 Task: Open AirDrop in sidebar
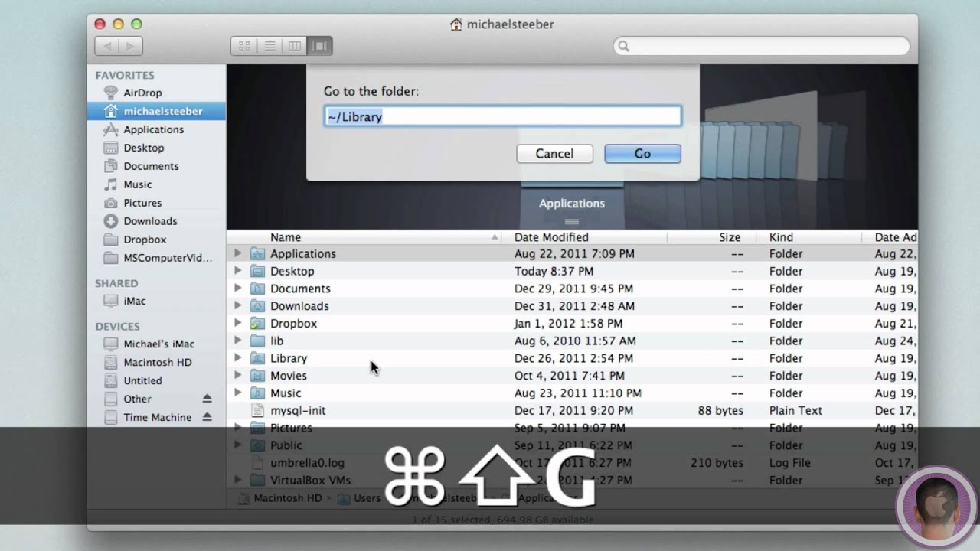(142, 93)
